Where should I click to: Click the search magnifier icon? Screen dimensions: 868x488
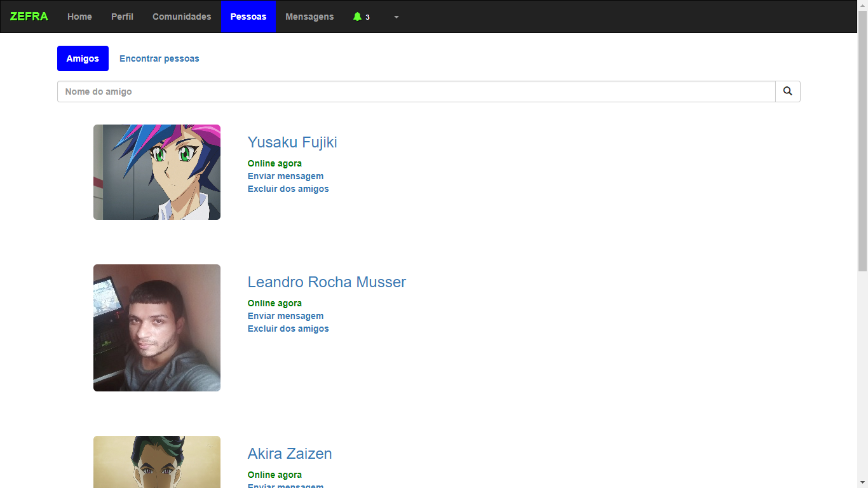[787, 91]
